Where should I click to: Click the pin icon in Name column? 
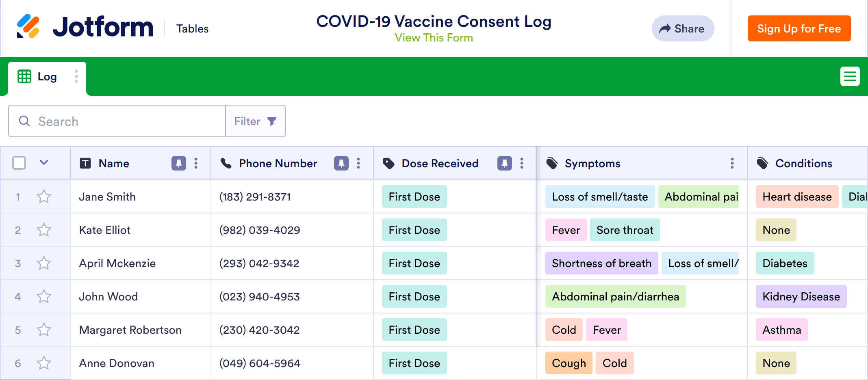pos(178,163)
